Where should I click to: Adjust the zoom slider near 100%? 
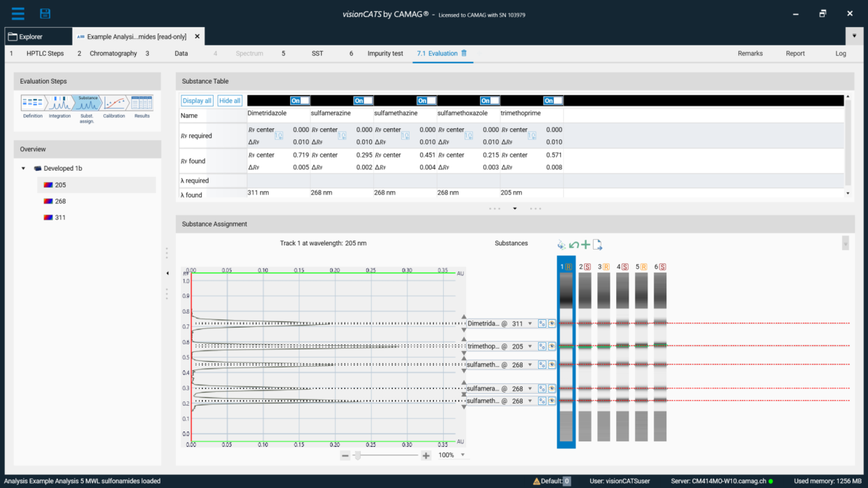coord(358,455)
